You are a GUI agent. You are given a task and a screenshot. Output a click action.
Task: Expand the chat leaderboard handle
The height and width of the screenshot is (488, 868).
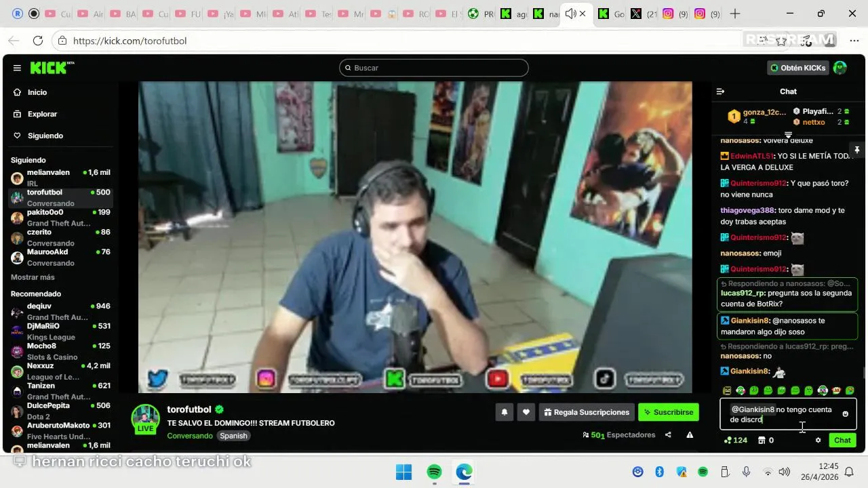pyautogui.click(x=788, y=134)
